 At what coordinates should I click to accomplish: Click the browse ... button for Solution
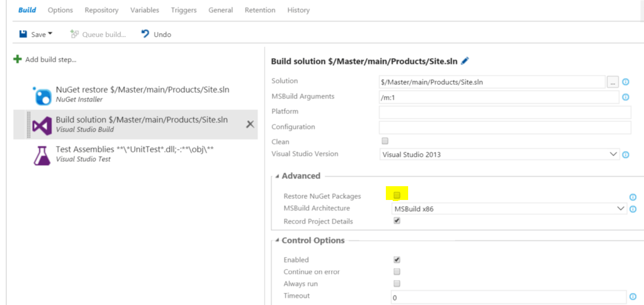pyautogui.click(x=612, y=82)
